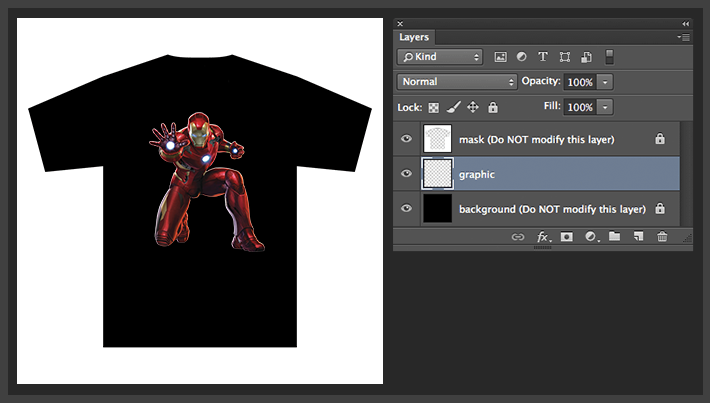Image resolution: width=710 pixels, height=403 pixels.
Task: Click the pixel layer filter icon
Action: (501, 57)
